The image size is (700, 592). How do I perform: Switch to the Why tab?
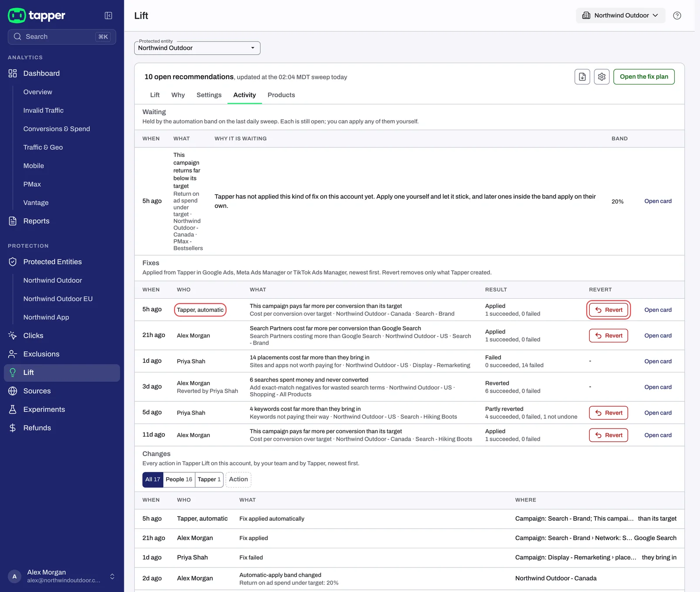pyautogui.click(x=178, y=95)
